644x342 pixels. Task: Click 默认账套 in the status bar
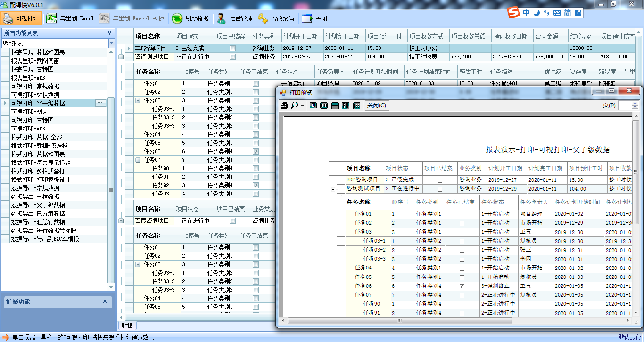pos(629,337)
